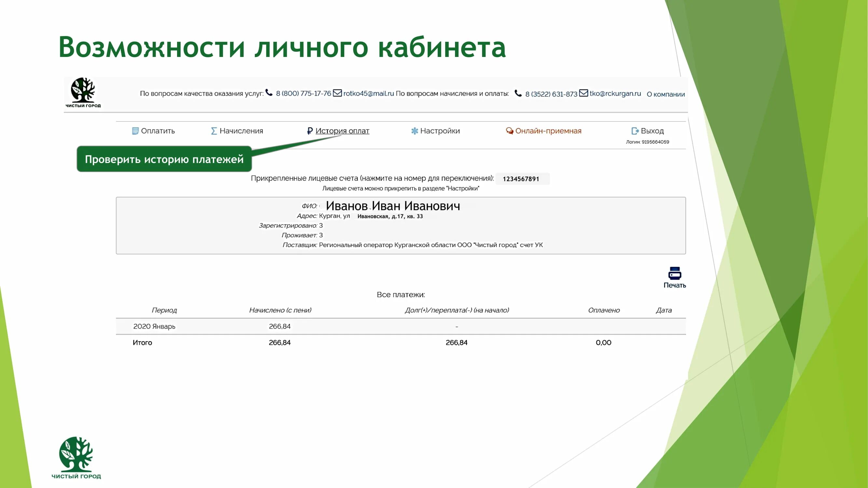Select account number 1234567891 to switch
Viewport: 868px width, 488px height.
[522, 179]
